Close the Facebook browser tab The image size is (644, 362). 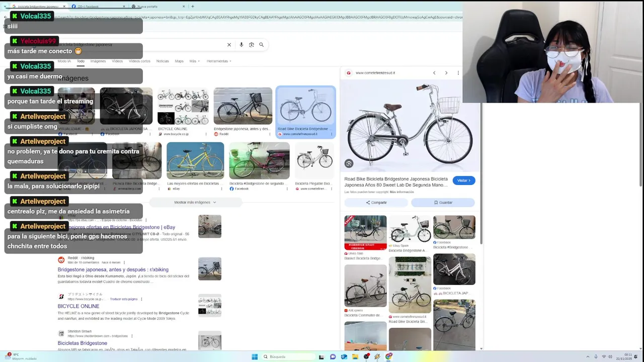pos(124,7)
